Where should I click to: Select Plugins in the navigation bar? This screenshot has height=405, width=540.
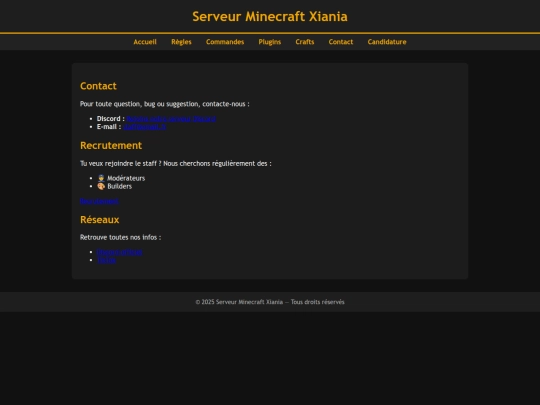(x=270, y=42)
